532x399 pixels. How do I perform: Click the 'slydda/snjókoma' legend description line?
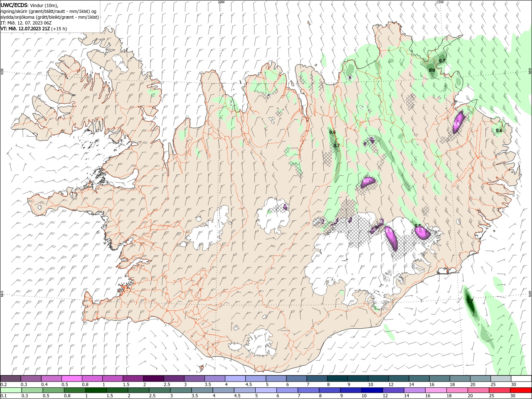coord(49,17)
